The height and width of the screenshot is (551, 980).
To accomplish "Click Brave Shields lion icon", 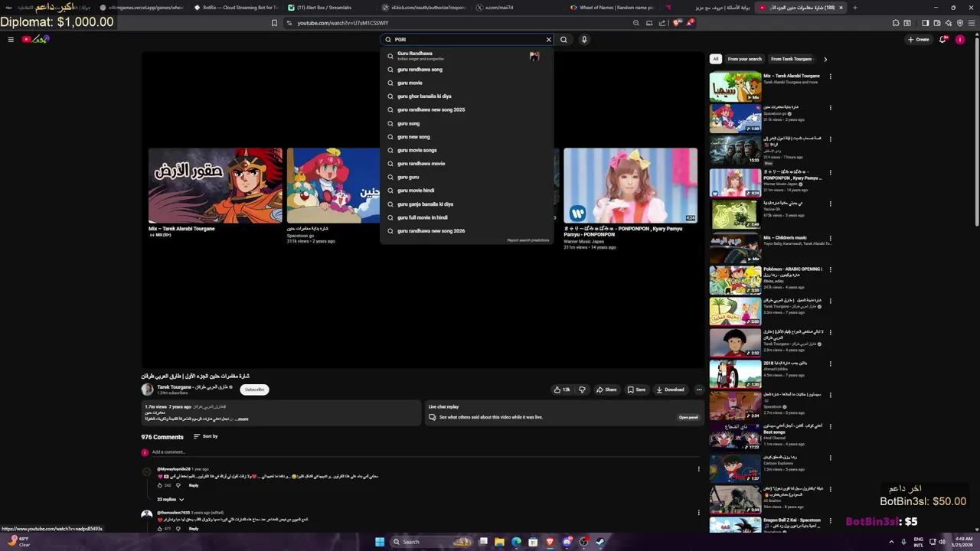I will (x=677, y=23).
